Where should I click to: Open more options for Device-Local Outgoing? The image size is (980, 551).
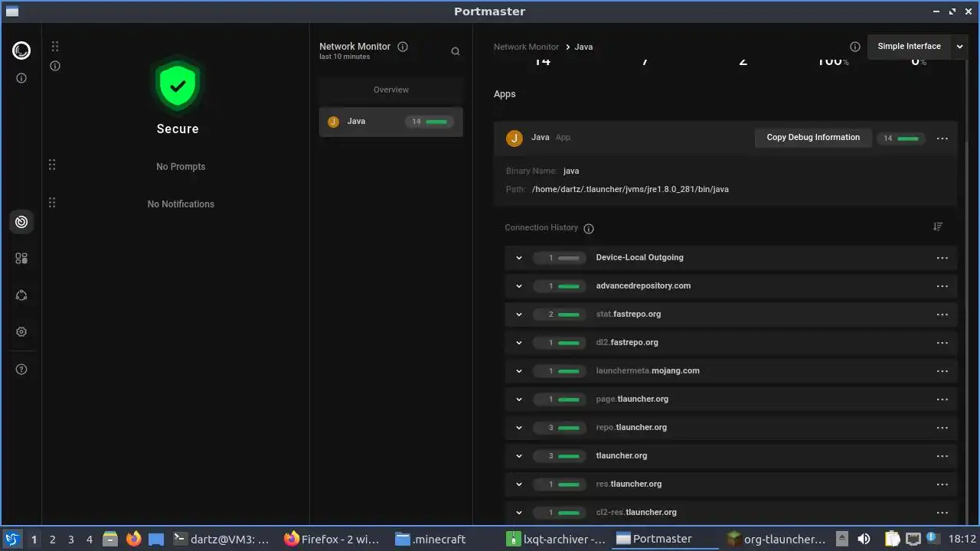tap(942, 258)
